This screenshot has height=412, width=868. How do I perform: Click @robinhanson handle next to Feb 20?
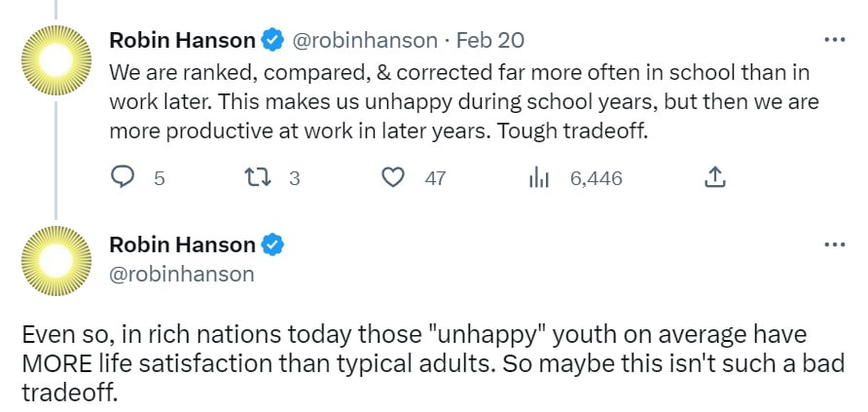pos(364,41)
